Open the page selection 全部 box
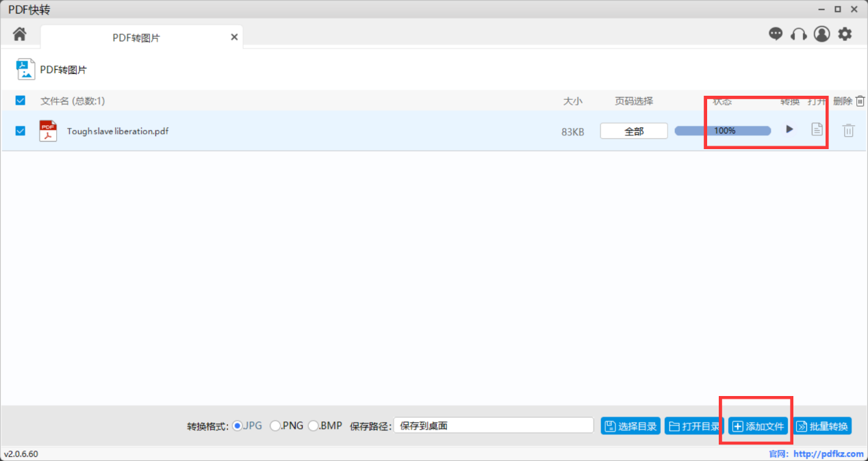 point(634,131)
